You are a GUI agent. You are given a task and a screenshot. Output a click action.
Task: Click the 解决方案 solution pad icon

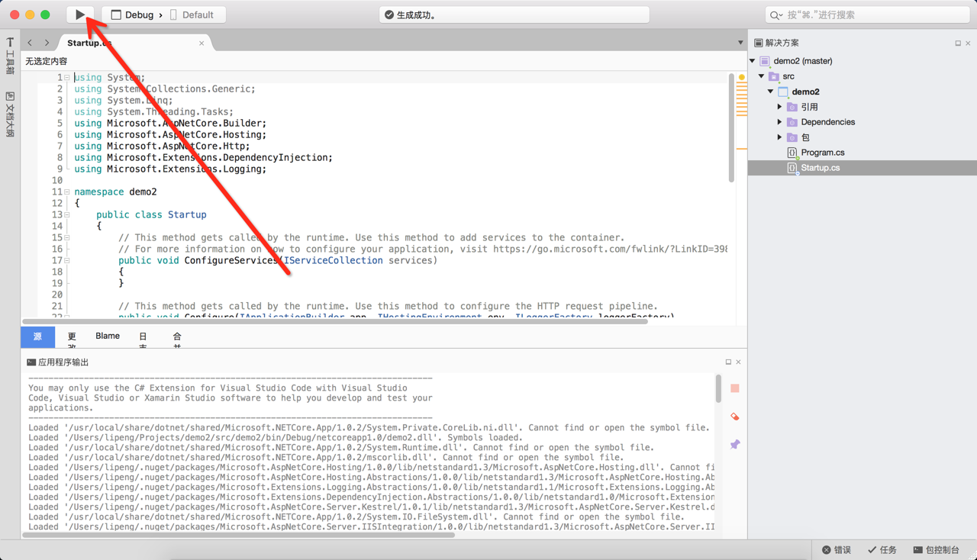(x=759, y=43)
